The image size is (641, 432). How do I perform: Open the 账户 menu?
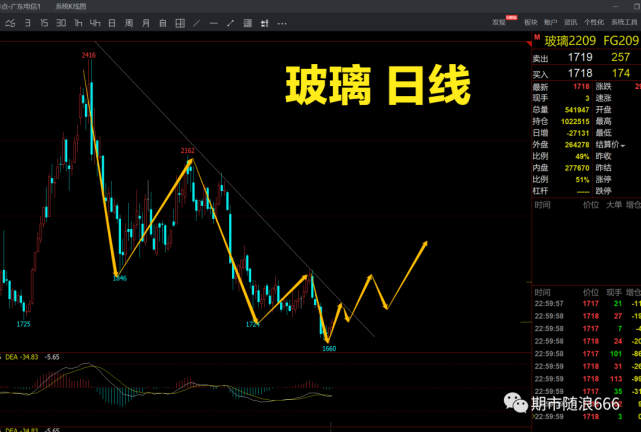click(x=550, y=22)
